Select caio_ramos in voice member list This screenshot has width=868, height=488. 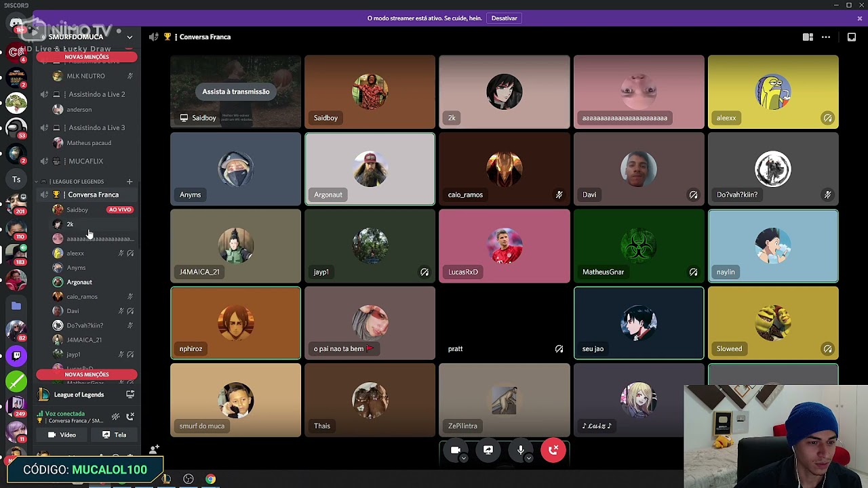click(x=93, y=297)
